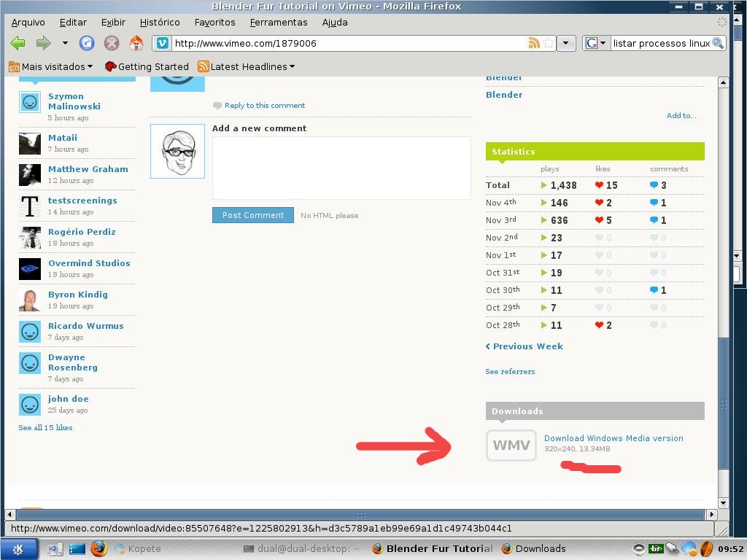The height and width of the screenshot is (560, 747).
Task: Switch to Kopete in the taskbar
Action: pyautogui.click(x=138, y=549)
